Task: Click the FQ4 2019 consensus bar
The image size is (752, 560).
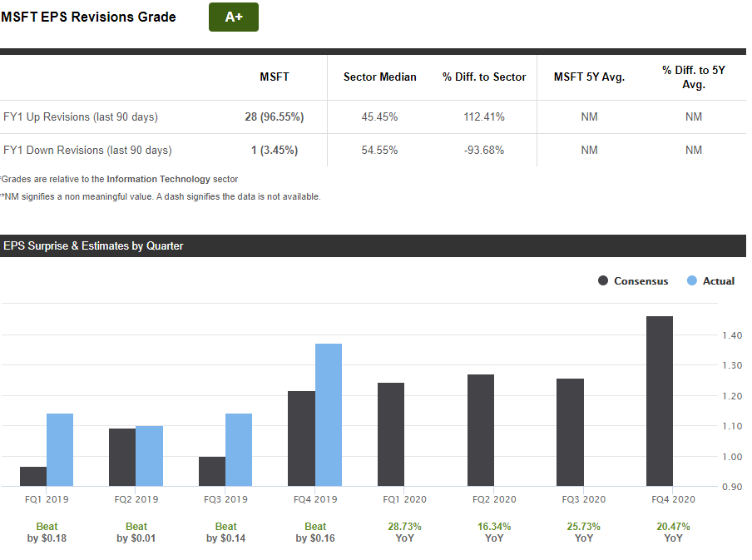Action: point(302,439)
